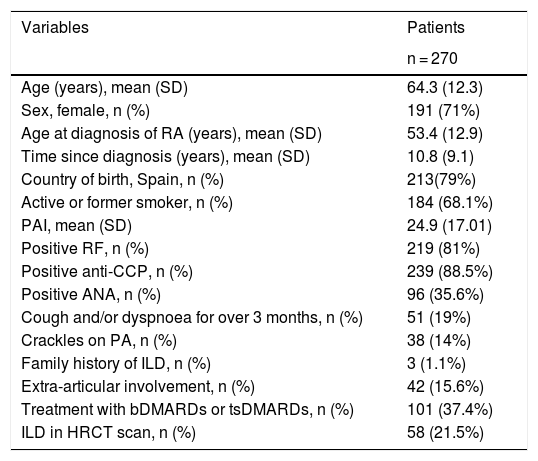Click Family history of ILD label
538x461 pixels.
pos(116,364)
